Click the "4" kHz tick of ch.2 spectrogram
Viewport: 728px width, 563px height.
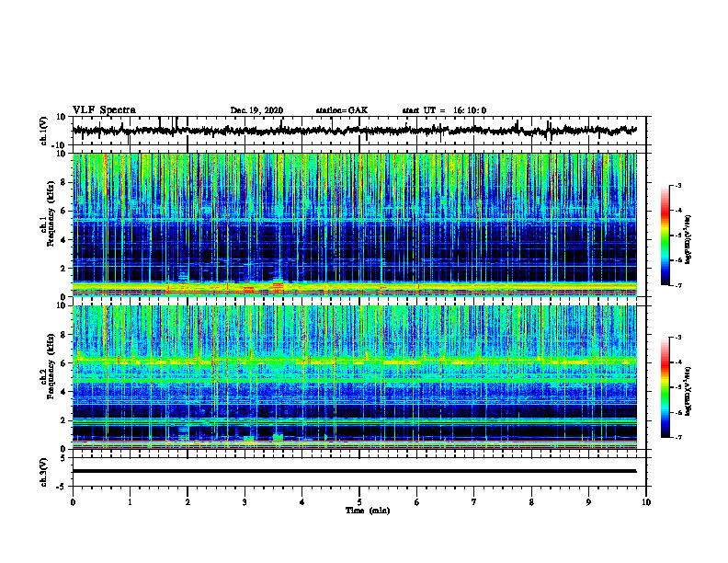tap(64, 392)
